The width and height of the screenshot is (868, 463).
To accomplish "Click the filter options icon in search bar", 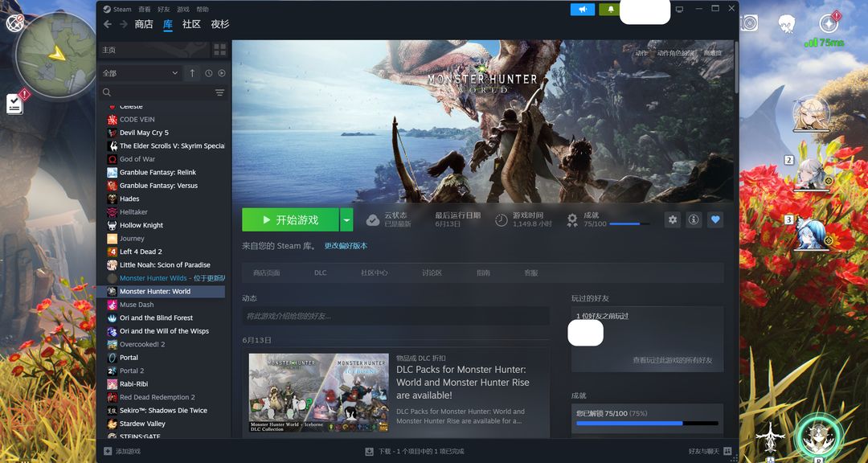I will pos(219,92).
